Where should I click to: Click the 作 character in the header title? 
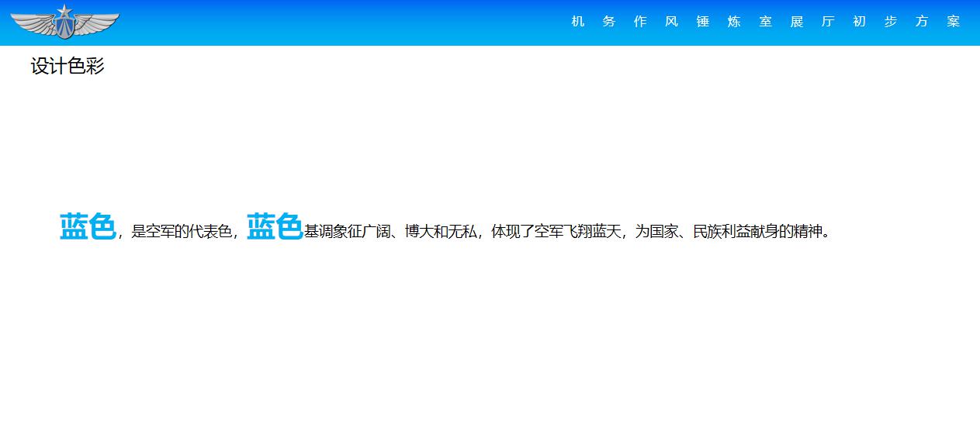pos(640,22)
